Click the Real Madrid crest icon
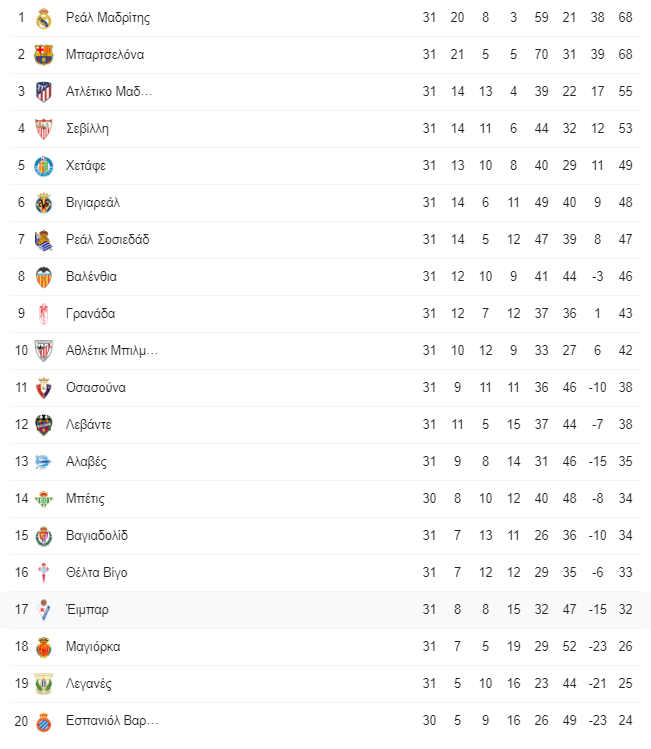The width and height of the screenshot is (651, 749). click(43, 18)
